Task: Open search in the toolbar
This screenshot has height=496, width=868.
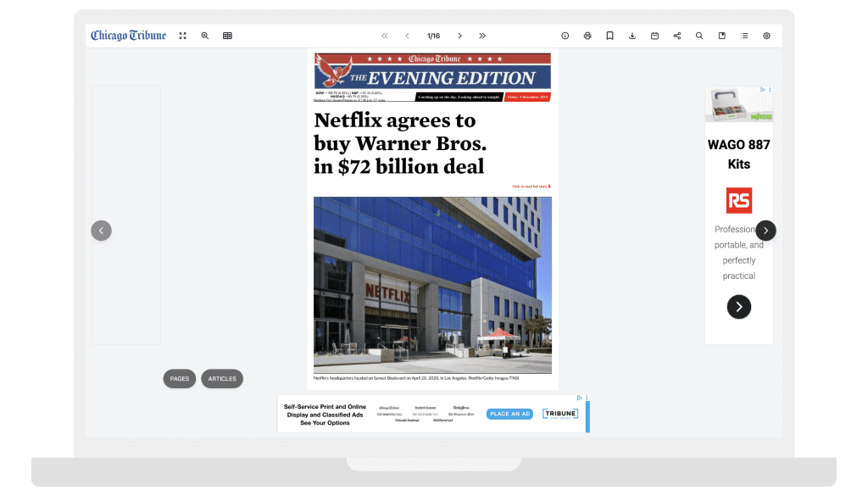Action: pyautogui.click(x=699, y=36)
